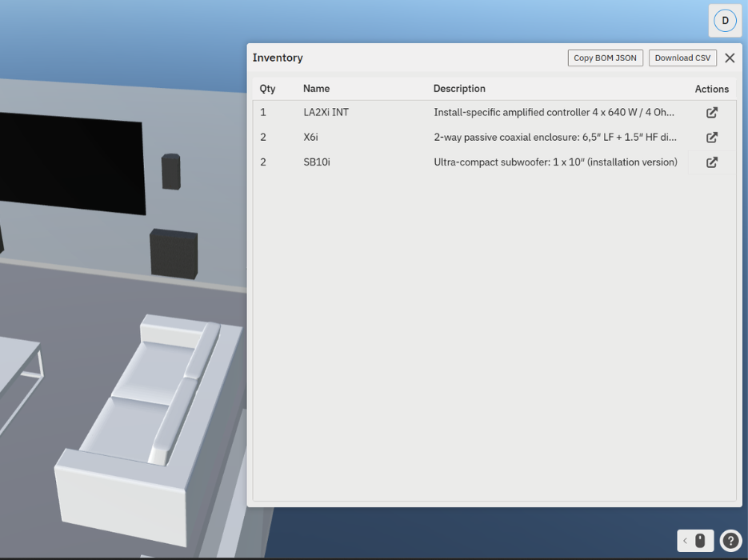748x560 pixels.
Task: Click the Qty column header
Action: (x=268, y=89)
